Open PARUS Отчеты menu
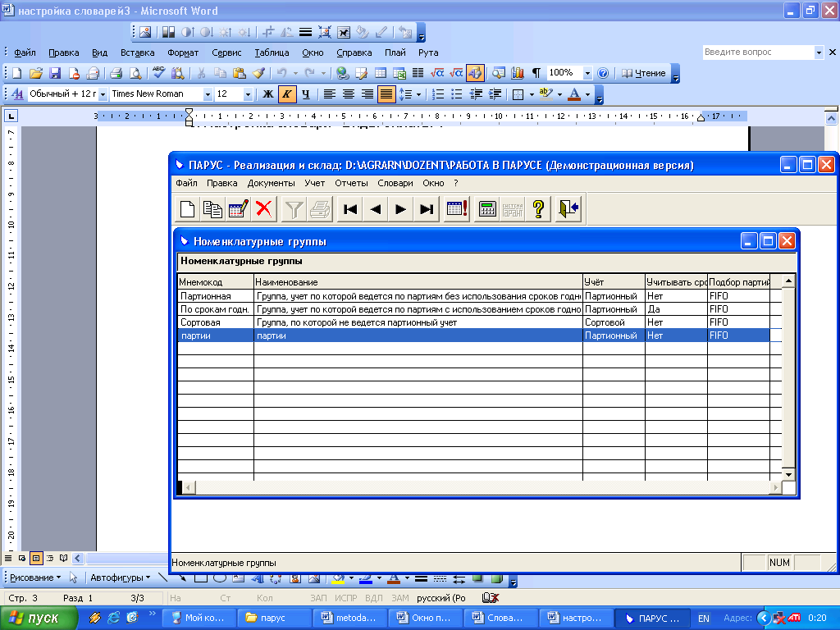This screenshot has height=630, width=840. tap(351, 183)
